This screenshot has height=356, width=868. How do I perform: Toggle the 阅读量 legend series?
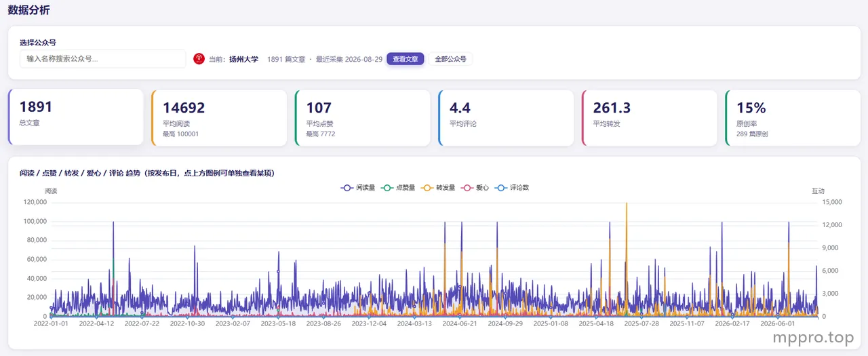coord(358,187)
